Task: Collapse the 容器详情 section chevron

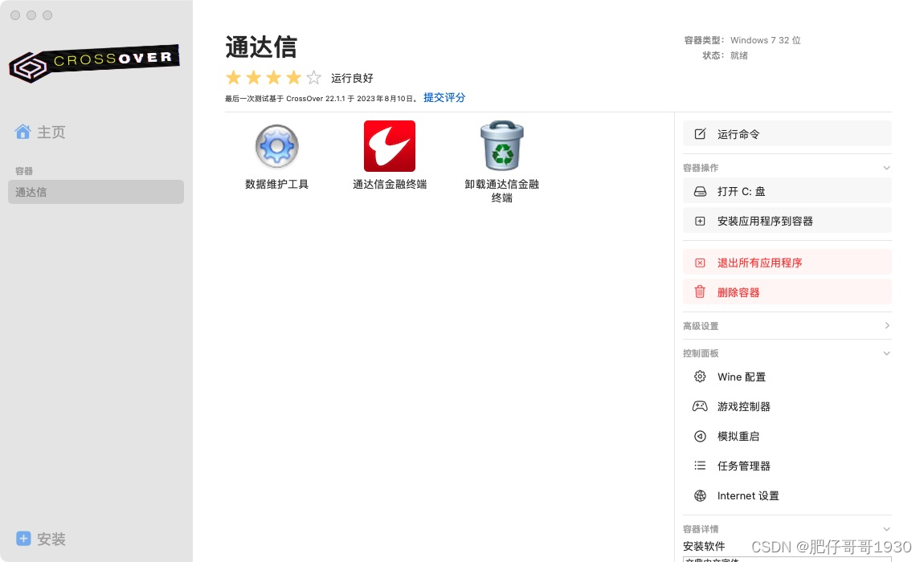Action: [886, 529]
